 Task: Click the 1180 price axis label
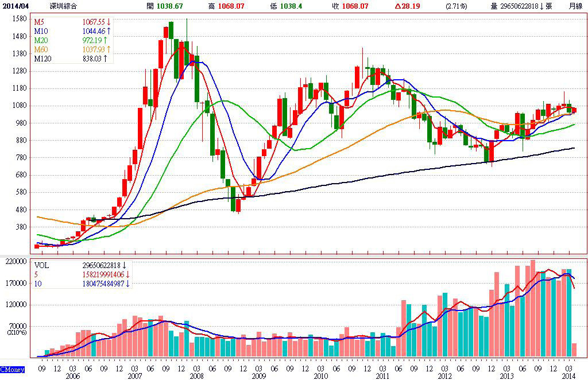click(19, 88)
